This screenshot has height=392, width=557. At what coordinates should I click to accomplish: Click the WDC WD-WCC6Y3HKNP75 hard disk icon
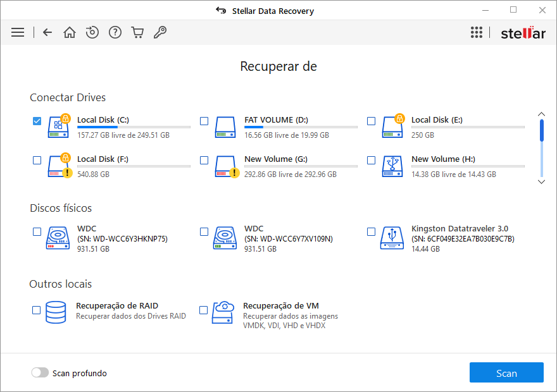58,238
